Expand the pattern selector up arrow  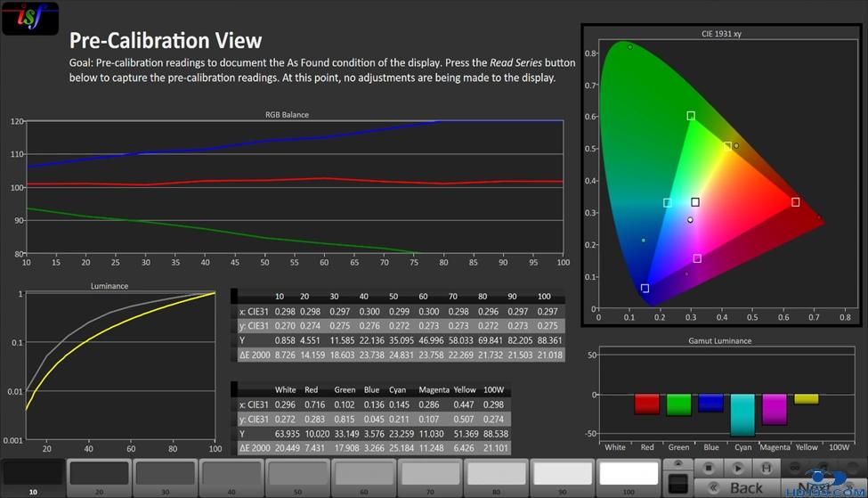coord(677,464)
